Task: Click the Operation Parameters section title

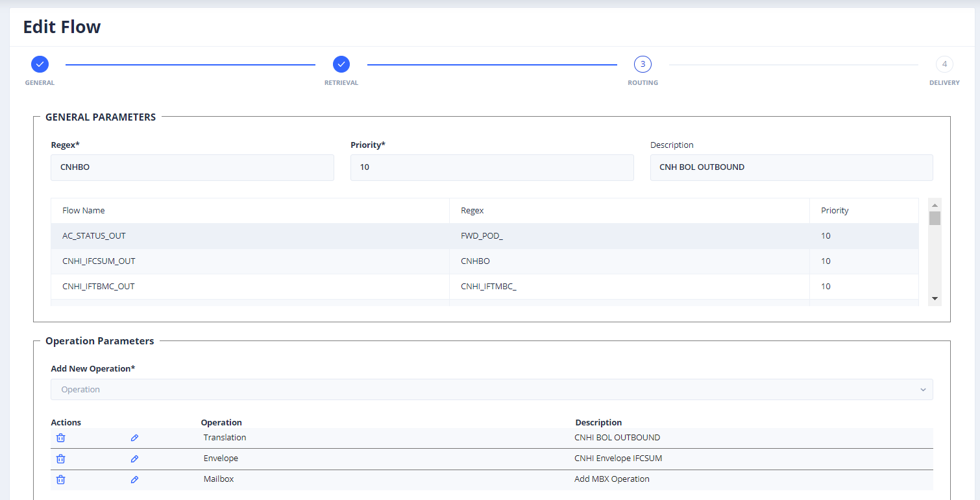Action: tap(100, 341)
